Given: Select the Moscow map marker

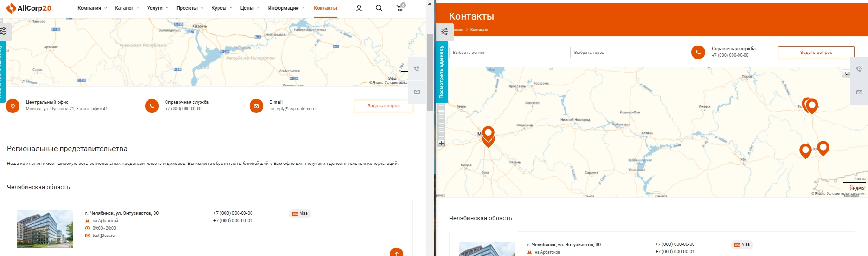Looking at the screenshot, I should tap(488, 135).
